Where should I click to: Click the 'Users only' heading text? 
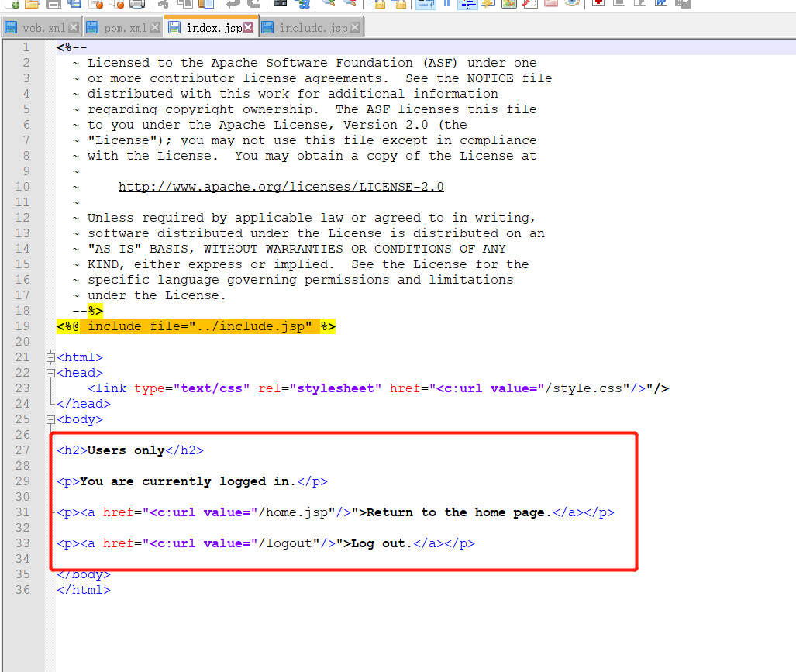[x=126, y=450]
